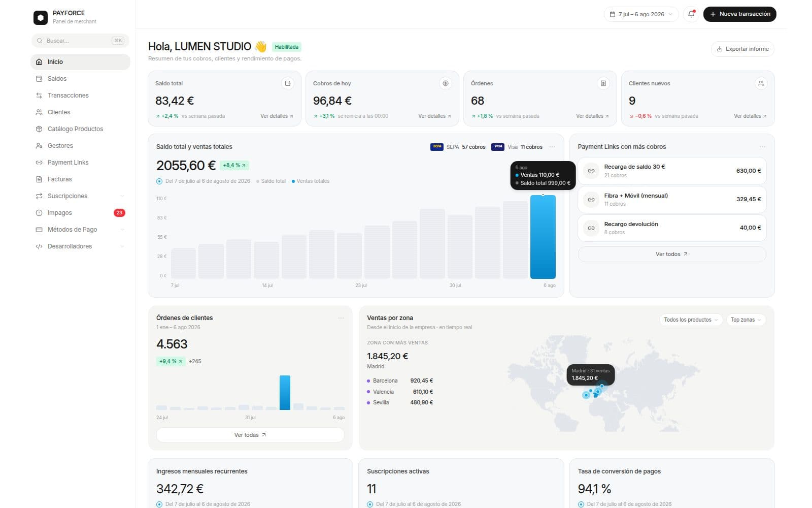812x508 pixels.
Task: Select Payment Links in the sidebar
Action: coord(80,163)
